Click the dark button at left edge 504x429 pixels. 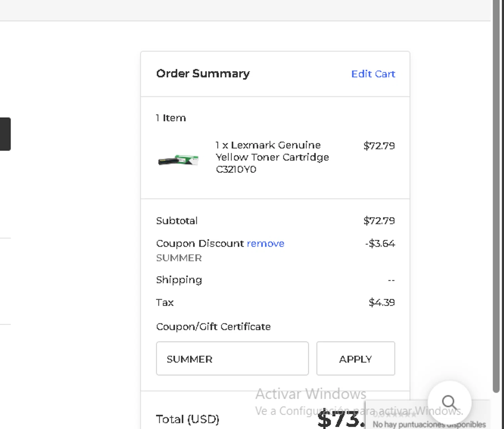coord(5,134)
